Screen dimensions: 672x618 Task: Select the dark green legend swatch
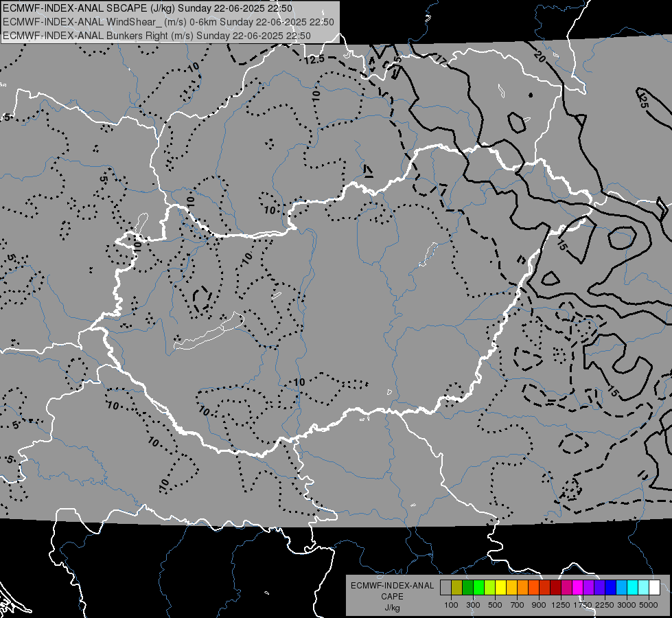[x=467, y=587]
